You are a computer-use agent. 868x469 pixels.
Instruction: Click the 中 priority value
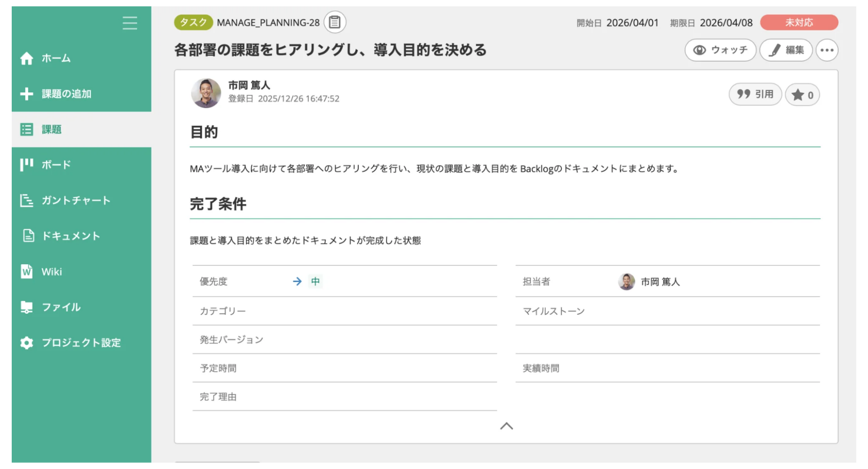click(x=315, y=282)
